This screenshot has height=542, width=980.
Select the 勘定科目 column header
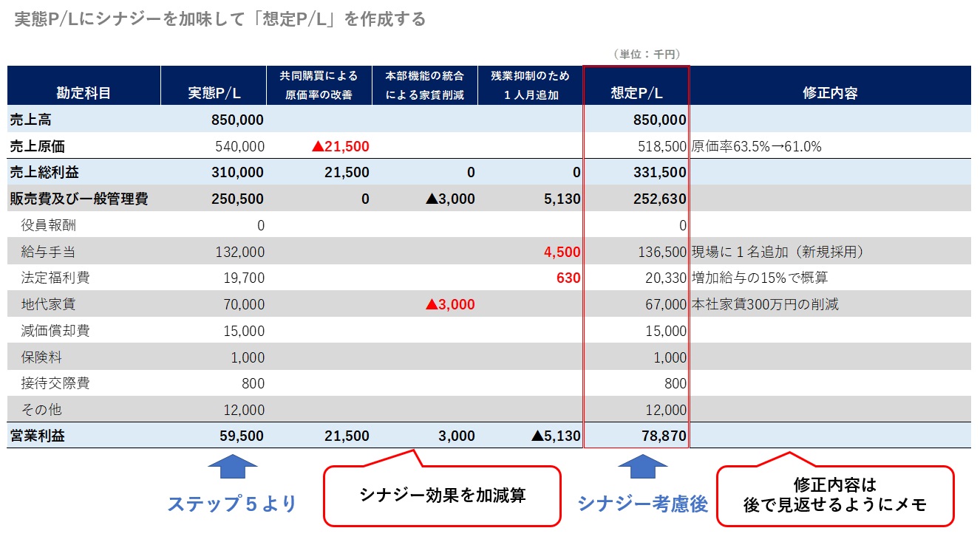(84, 93)
